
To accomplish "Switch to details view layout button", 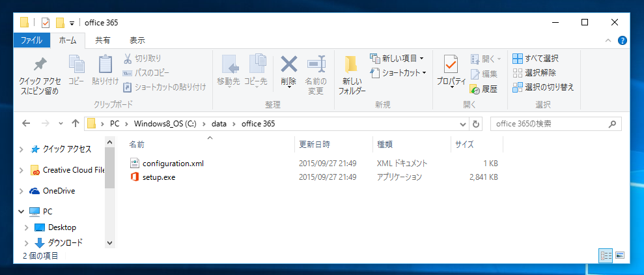I will click(x=606, y=255).
